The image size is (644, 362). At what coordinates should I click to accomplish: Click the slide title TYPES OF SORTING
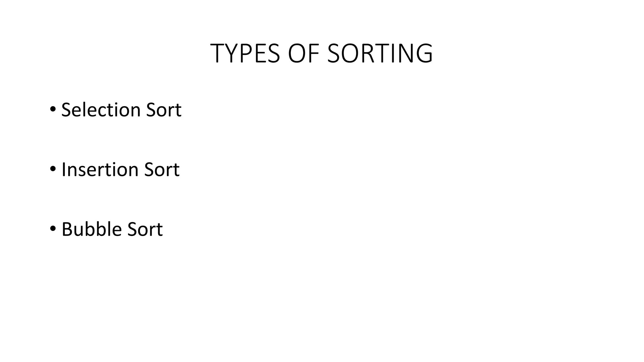click(322, 53)
